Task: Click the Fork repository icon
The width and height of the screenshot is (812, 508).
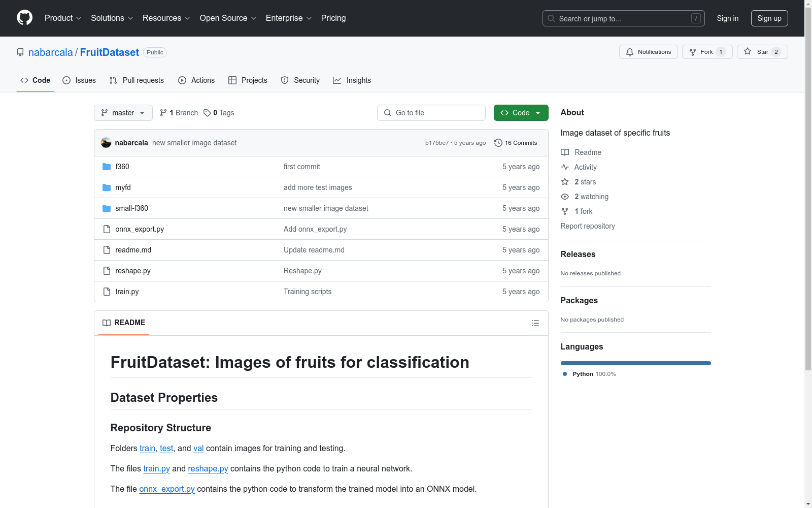Action: pos(693,52)
